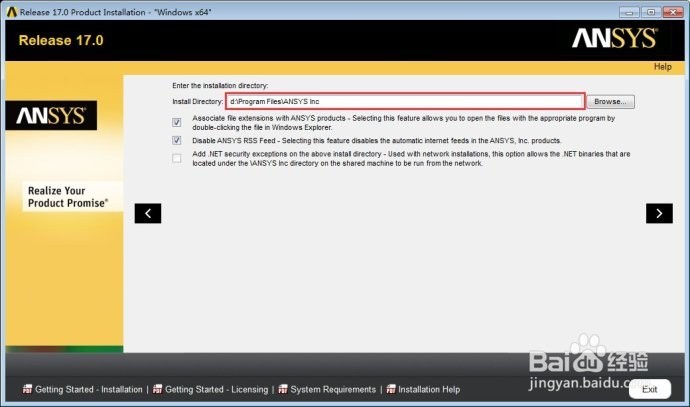This screenshot has height=407, width=690.
Task: Open the System Requirements document link
Action: [x=333, y=389]
